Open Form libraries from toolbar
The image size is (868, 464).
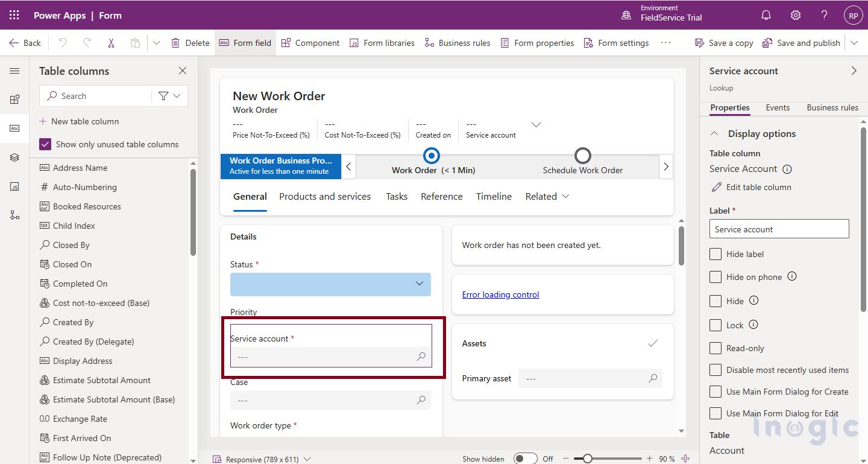(382, 43)
